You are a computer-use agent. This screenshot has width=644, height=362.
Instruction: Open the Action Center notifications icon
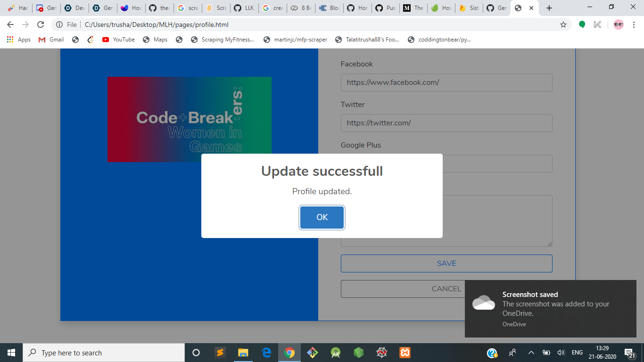630,353
